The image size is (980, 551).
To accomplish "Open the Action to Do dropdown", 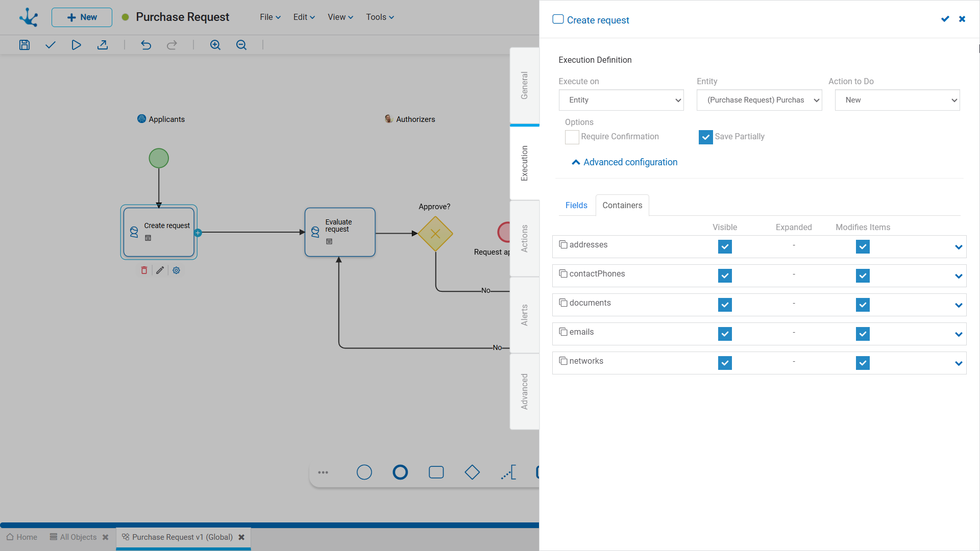I will click(897, 100).
